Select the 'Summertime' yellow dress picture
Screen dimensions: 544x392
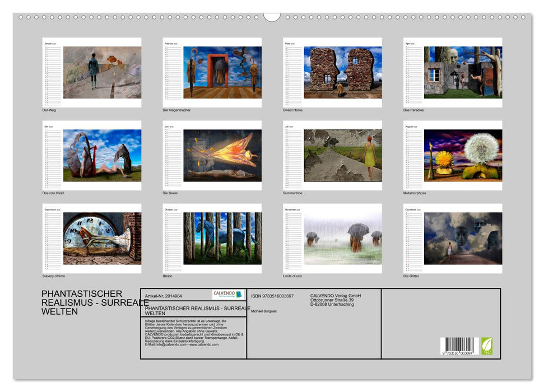pos(342,156)
